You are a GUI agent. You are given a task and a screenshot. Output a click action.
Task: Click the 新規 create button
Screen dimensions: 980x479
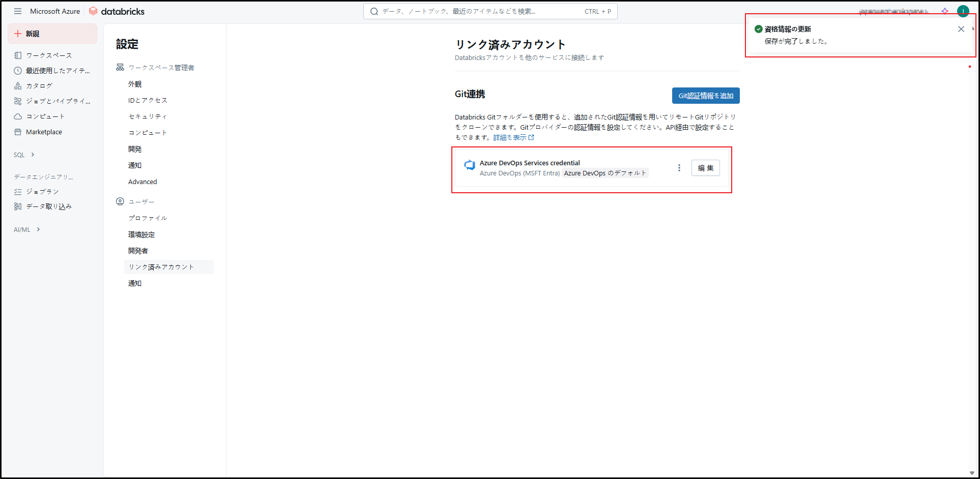(x=52, y=34)
